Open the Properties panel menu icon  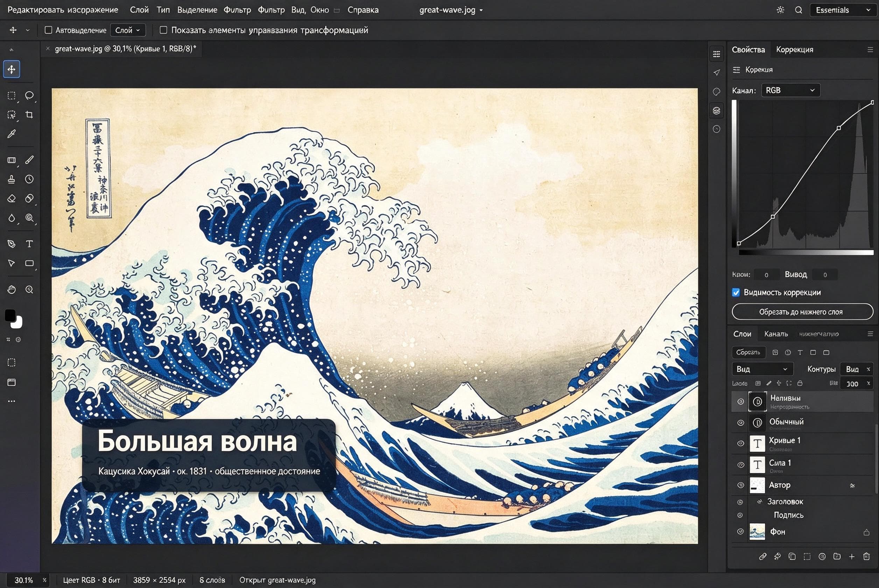coord(870,49)
